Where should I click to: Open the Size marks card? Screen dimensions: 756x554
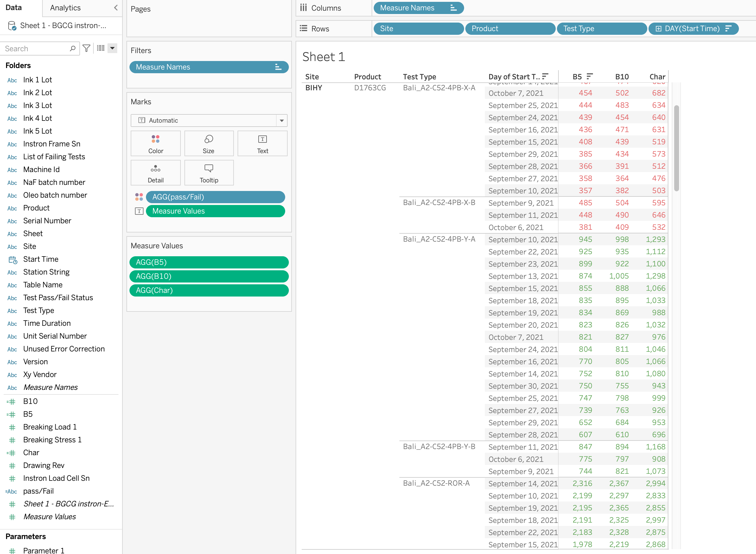[x=209, y=143]
